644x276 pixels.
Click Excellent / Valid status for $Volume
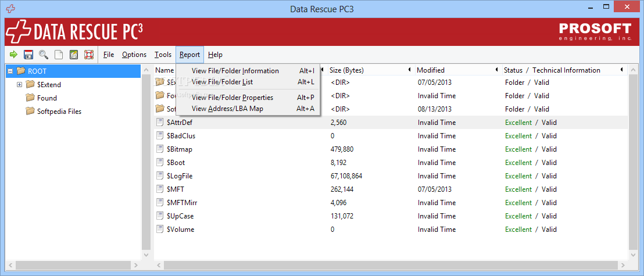tap(531, 229)
